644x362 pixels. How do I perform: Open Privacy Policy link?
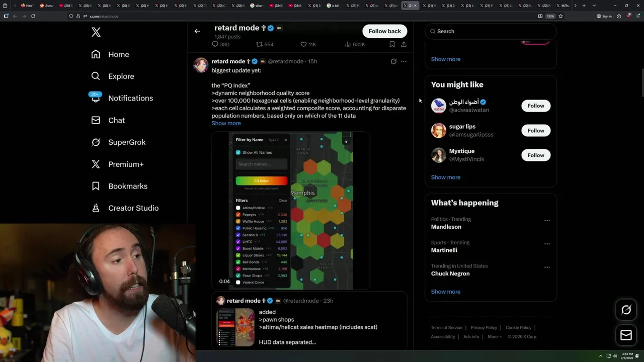484,328
